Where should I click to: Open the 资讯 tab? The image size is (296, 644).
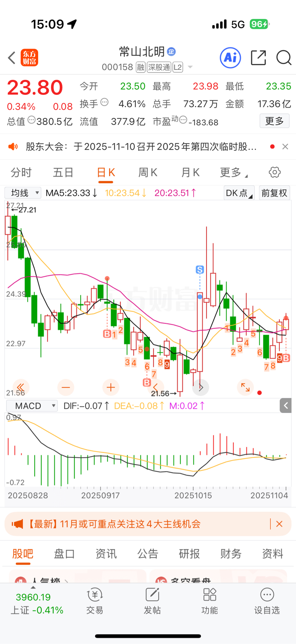click(106, 554)
